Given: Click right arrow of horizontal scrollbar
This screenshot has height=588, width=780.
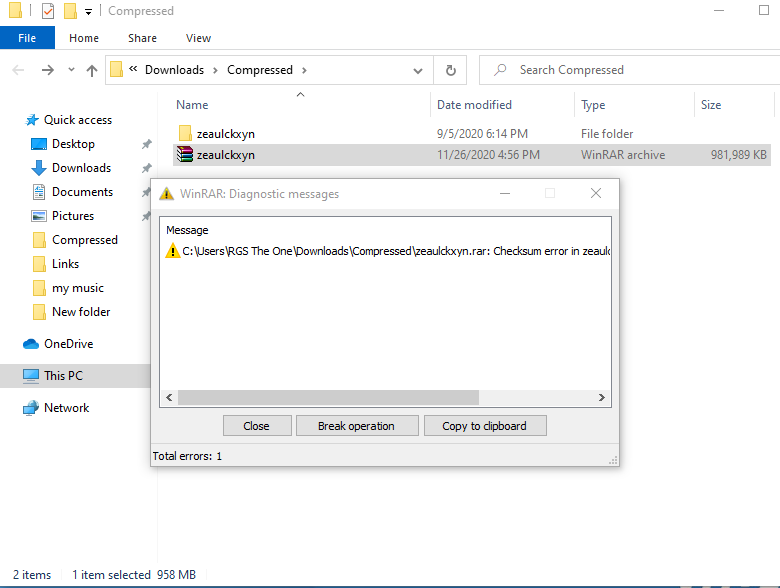Looking at the screenshot, I should pyautogui.click(x=601, y=397).
